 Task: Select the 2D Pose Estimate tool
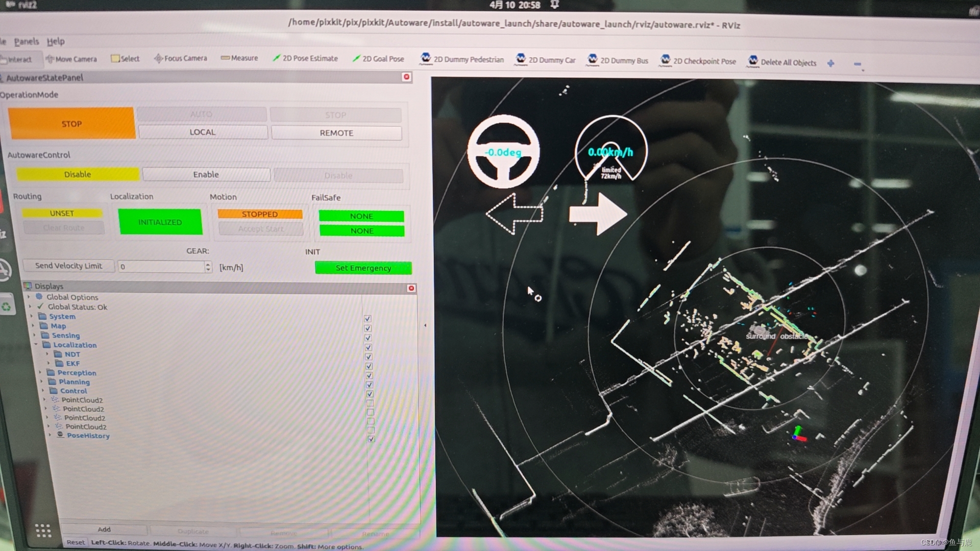305,58
